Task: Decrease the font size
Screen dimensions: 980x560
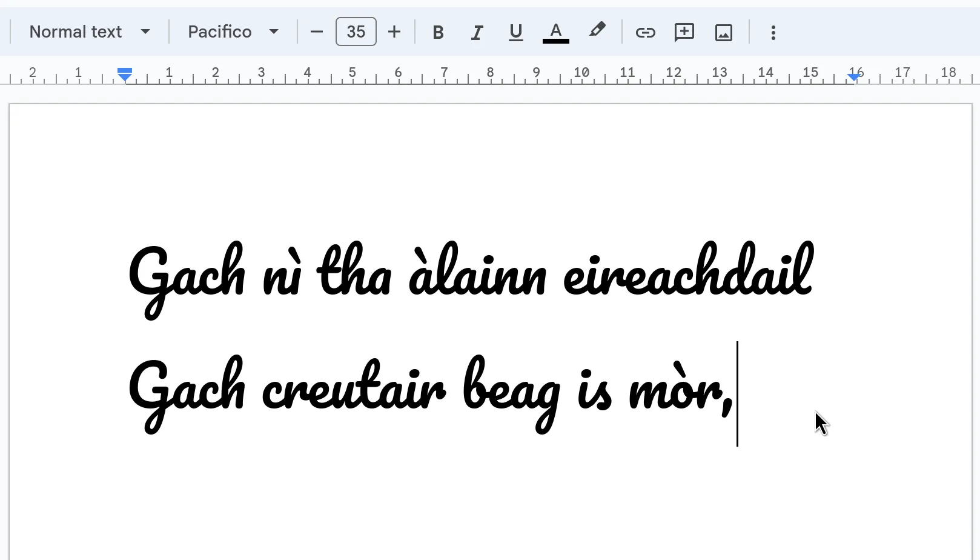Action: click(x=316, y=32)
